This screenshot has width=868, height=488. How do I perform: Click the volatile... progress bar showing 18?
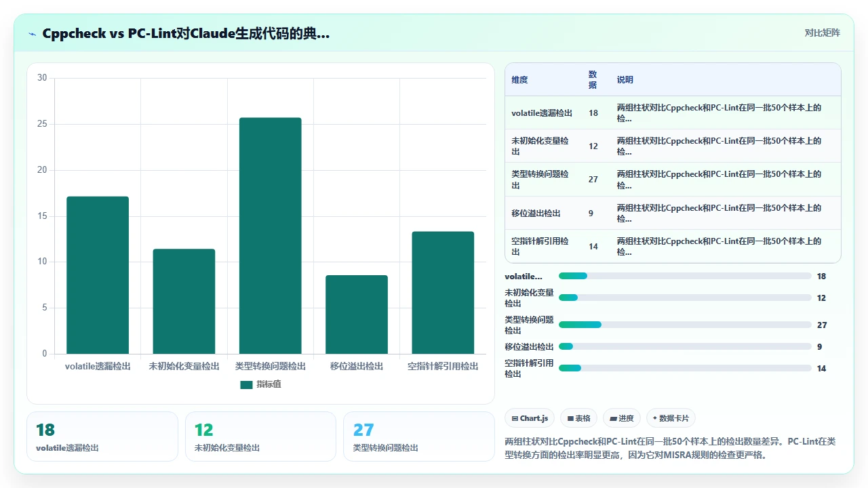coord(685,276)
